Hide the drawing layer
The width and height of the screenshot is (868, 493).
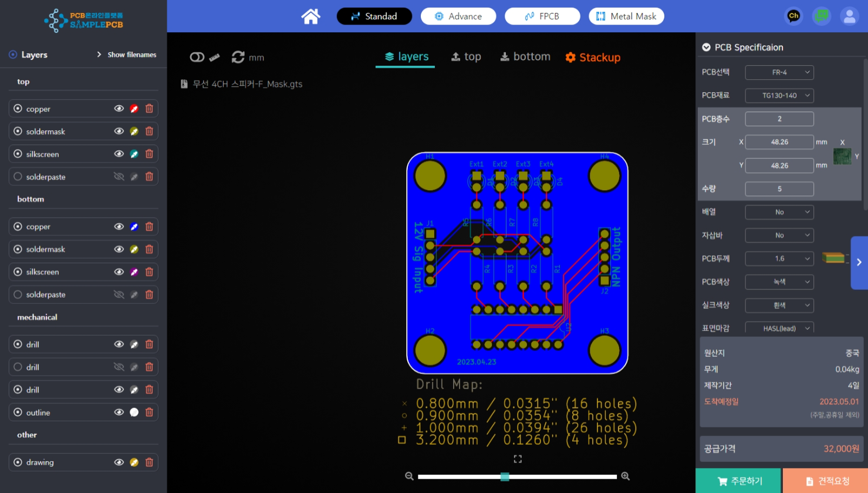[119, 462]
